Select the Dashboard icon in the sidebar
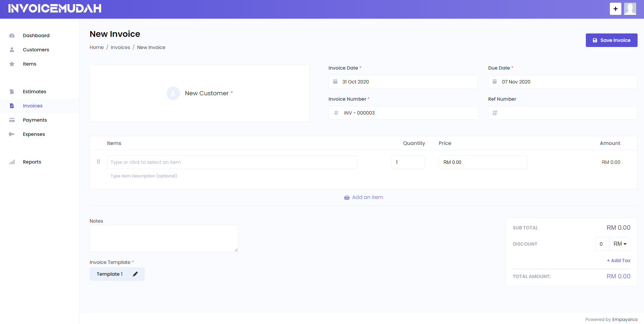The height and width of the screenshot is (324, 644). pos(12,35)
